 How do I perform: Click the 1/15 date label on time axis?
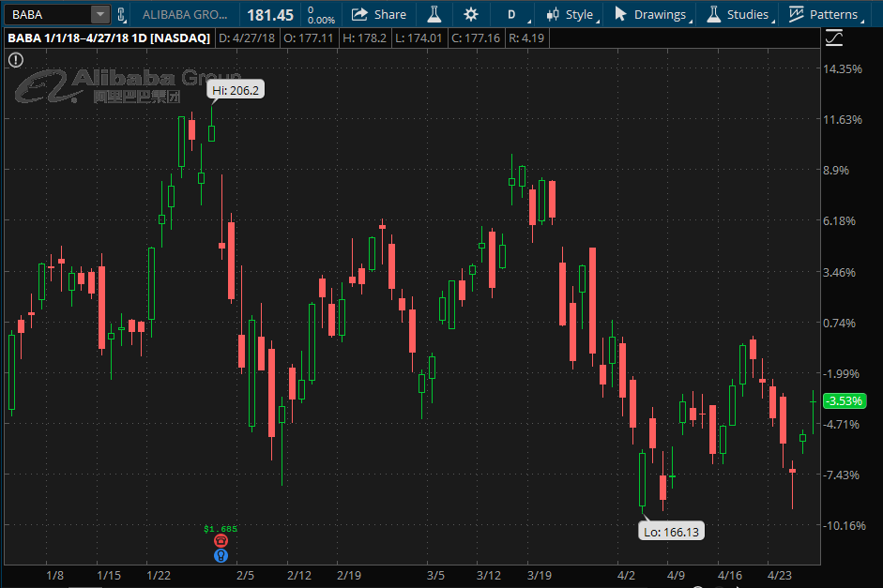coord(109,576)
